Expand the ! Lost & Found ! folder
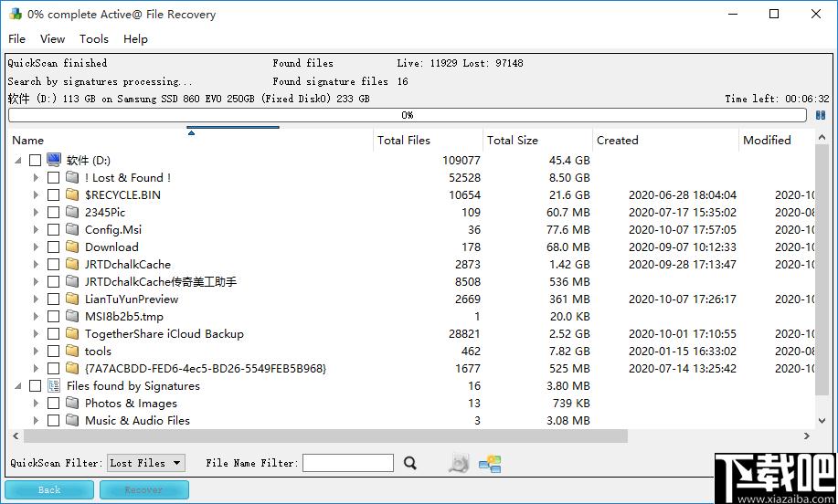Viewport: 838px width, 504px height. tap(36, 178)
